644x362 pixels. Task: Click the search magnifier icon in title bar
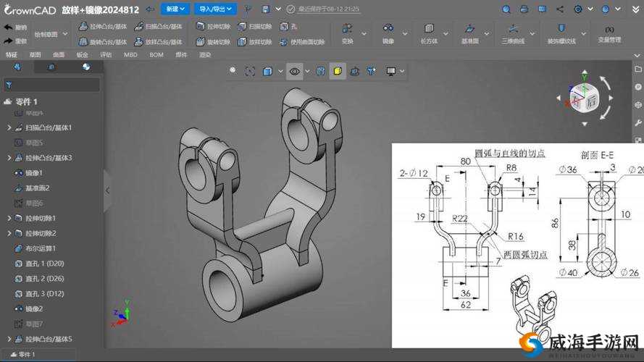(x=506, y=9)
